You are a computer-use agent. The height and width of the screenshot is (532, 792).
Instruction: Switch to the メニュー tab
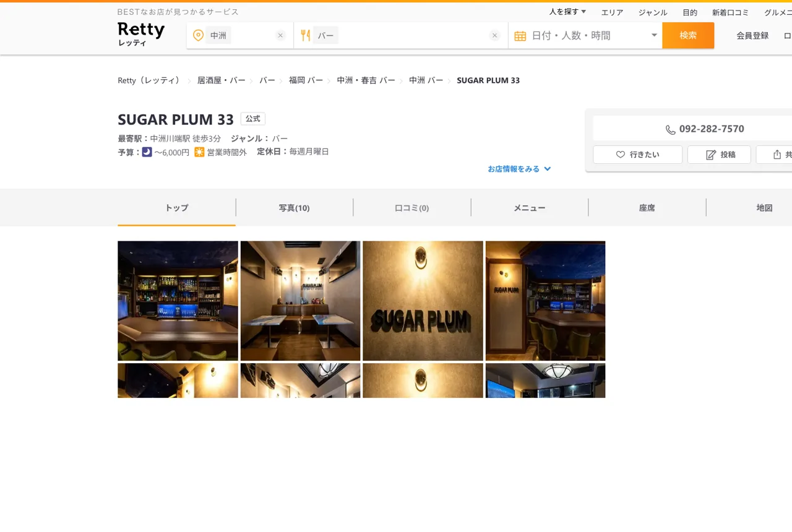coord(530,208)
